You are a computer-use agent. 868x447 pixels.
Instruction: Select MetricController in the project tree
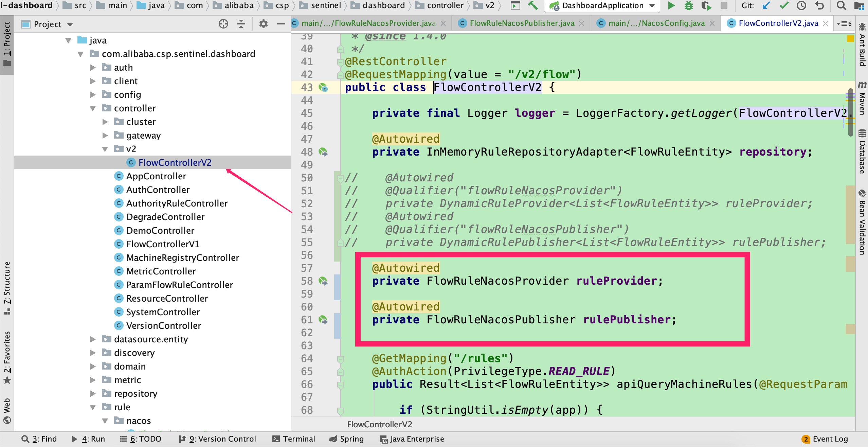click(161, 271)
